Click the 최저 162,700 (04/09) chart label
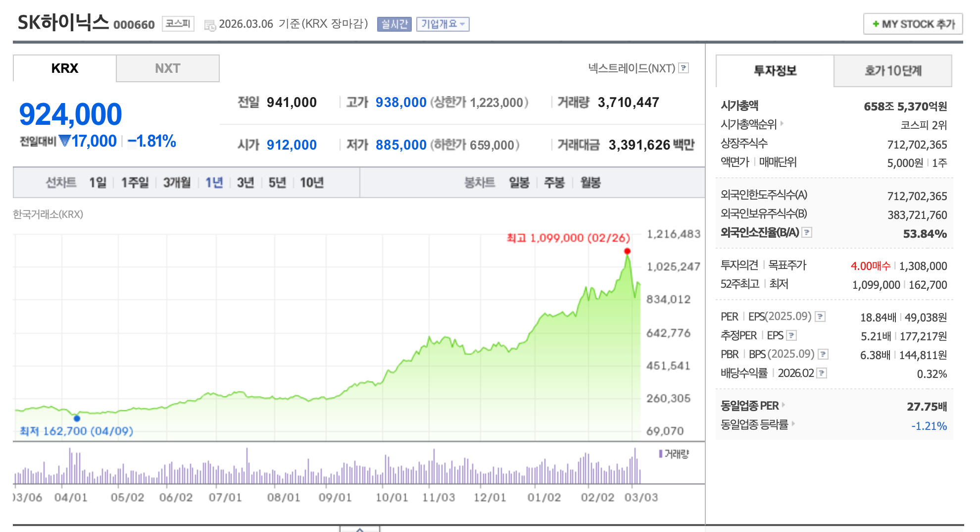This screenshot has height=532, width=980. click(76, 431)
